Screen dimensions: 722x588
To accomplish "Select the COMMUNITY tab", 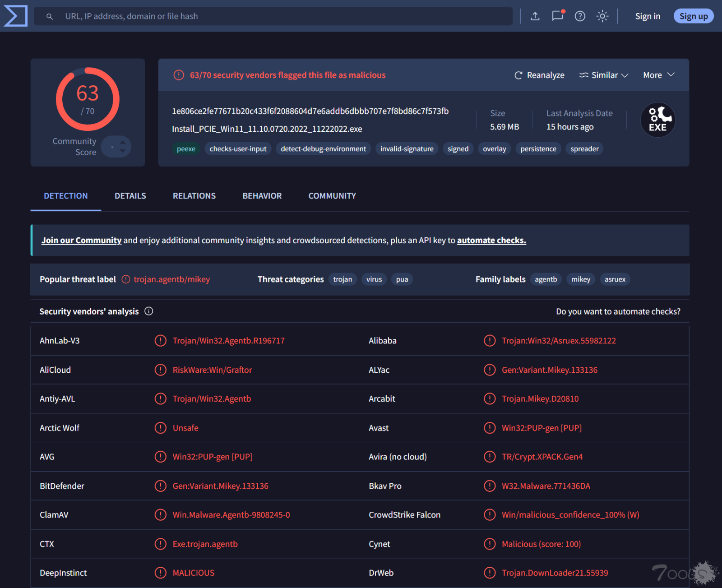I will 332,196.
